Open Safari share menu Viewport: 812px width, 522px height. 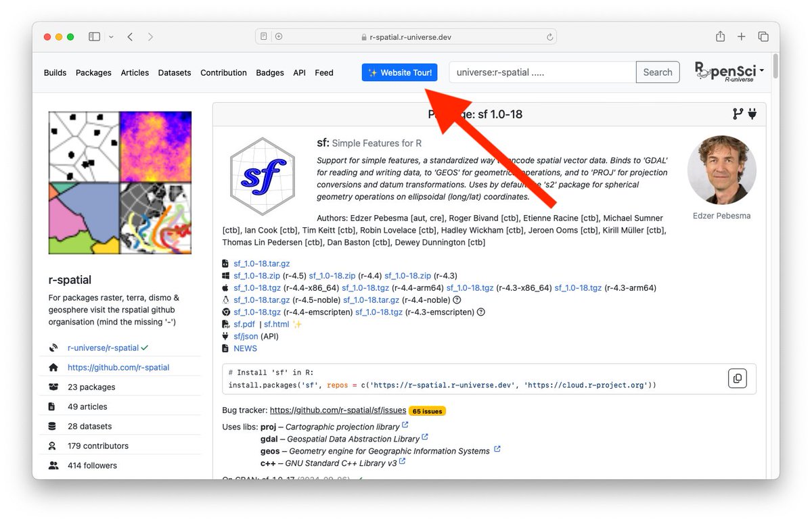click(x=721, y=37)
